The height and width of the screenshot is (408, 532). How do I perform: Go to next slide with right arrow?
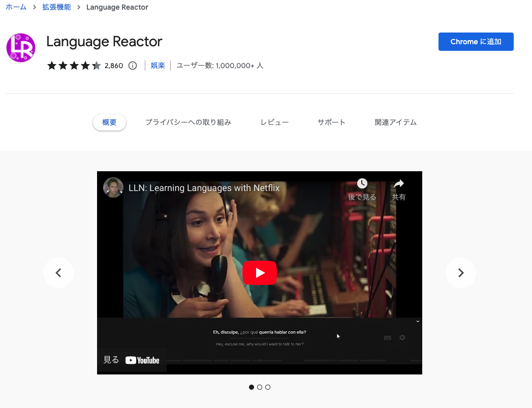(x=461, y=273)
